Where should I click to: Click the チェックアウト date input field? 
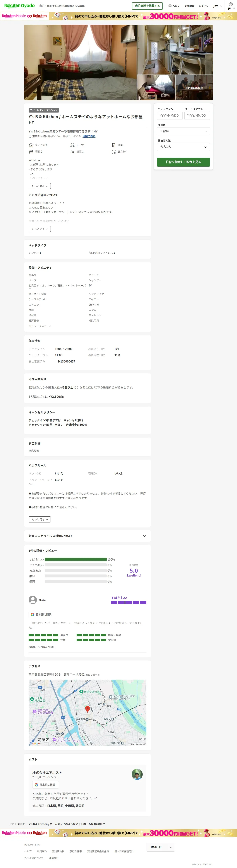click(197, 115)
